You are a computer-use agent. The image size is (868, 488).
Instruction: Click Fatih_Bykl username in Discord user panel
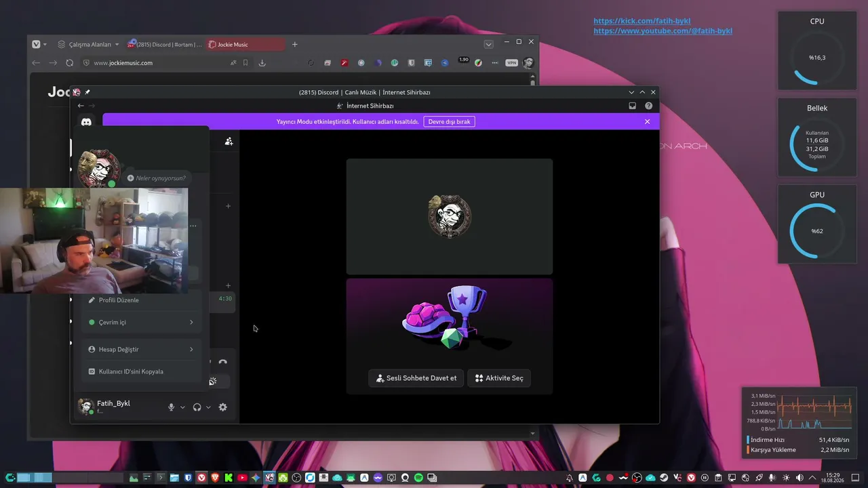[x=113, y=403]
